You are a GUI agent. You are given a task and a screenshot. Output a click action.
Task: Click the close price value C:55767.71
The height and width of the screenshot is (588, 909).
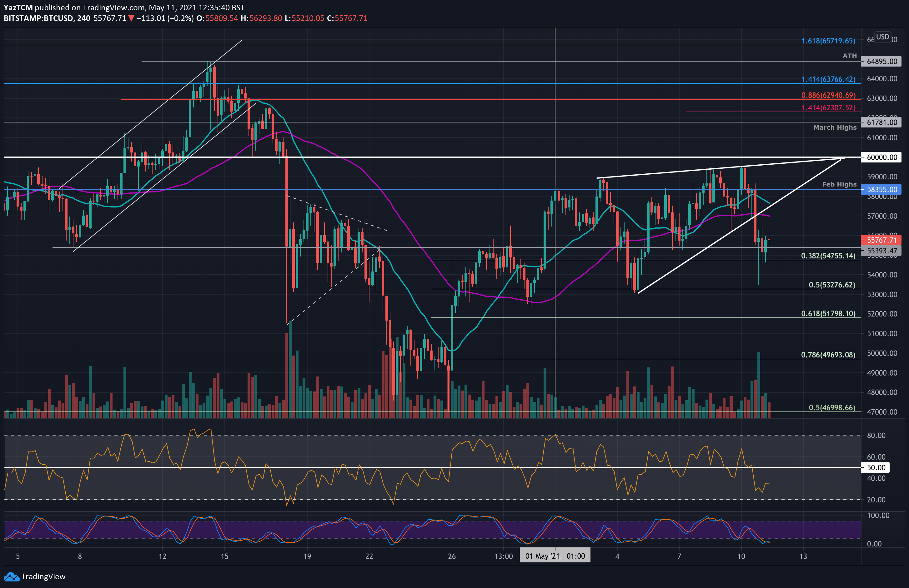click(x=347, y=18)
